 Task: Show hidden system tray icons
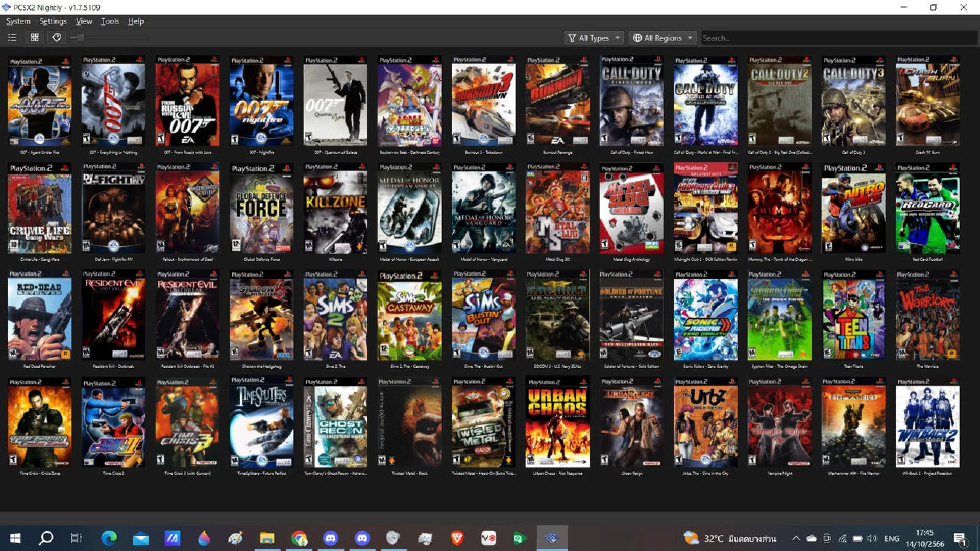tap(796, 538)
